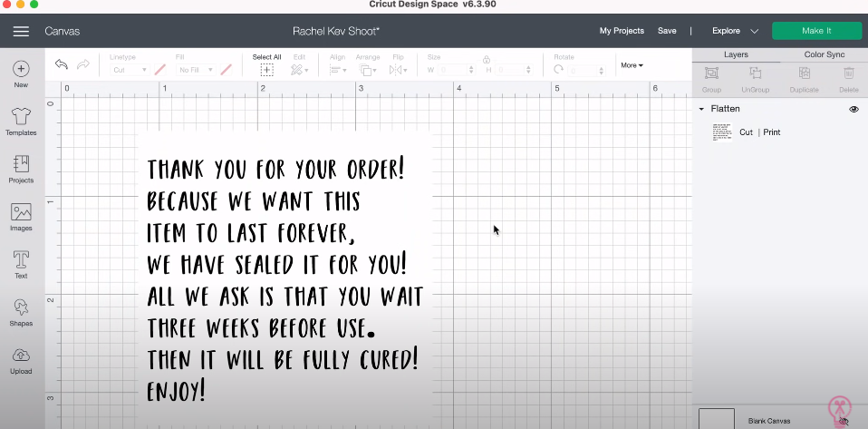This screenshot has width=868, height=429.
Task: Click the Undo arrow
Action: click(62, 65)
